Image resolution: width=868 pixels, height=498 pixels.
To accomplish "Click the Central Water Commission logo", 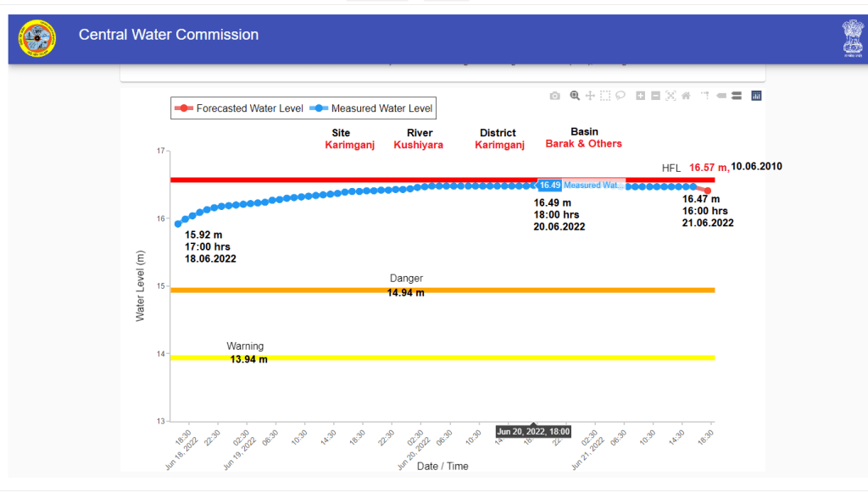I will coord(37,38).
